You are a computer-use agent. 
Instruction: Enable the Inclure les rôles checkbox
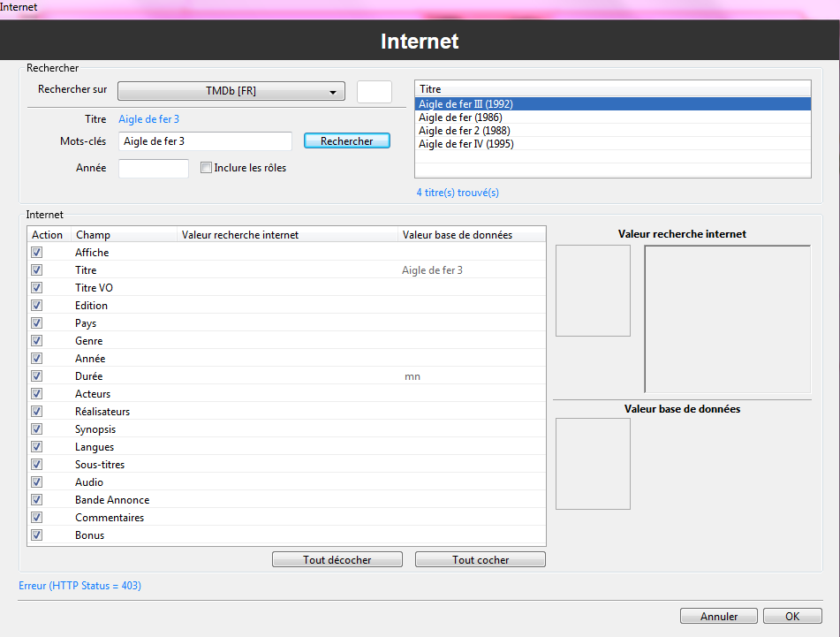coord(206,168)
